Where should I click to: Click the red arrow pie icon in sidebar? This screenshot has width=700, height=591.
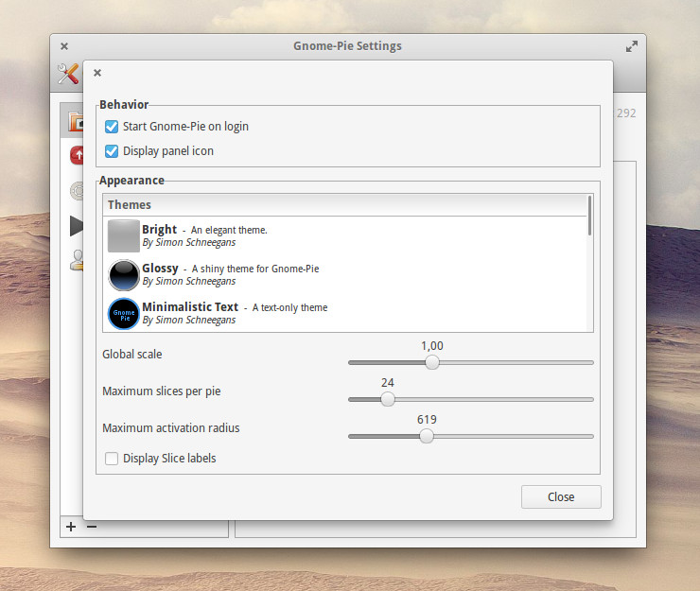pos(77,155)
